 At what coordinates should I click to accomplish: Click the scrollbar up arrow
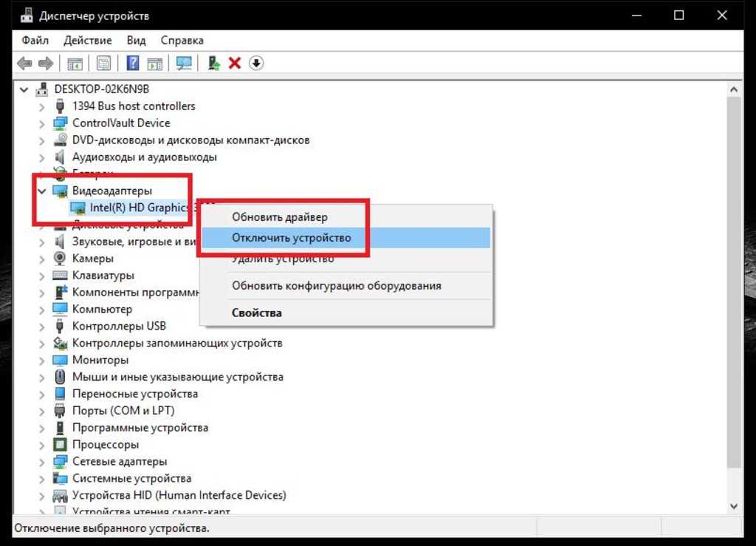(x=734, y=89)
